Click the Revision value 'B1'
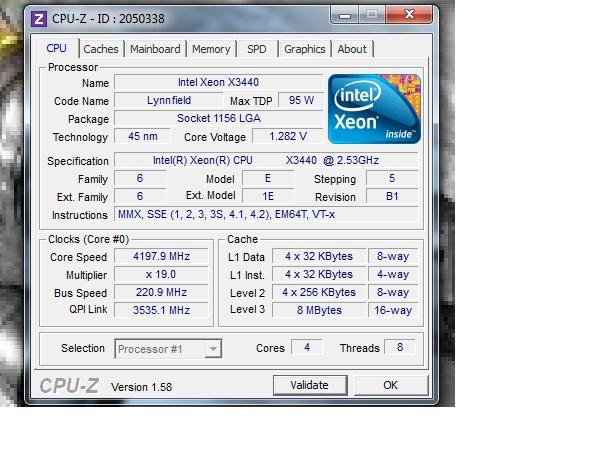 tap(392, 197)
